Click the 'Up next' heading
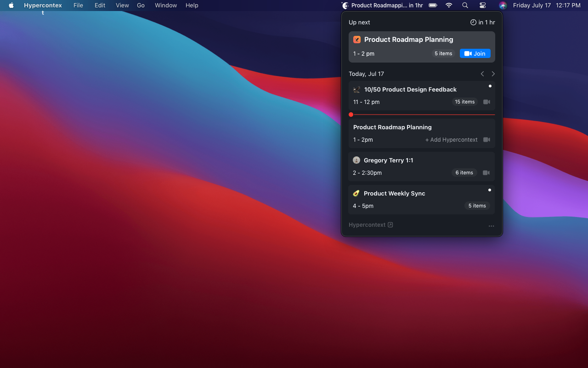Viewport: 588px width, 368px height. [359, 22]
